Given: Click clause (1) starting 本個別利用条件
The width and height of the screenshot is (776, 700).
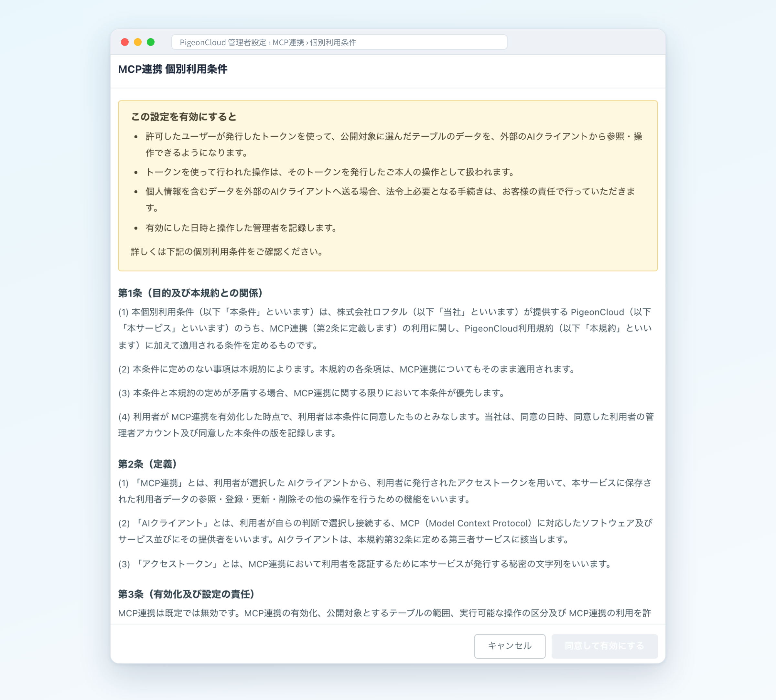Looking at the screenshot, I should click(x=385, y=328).
